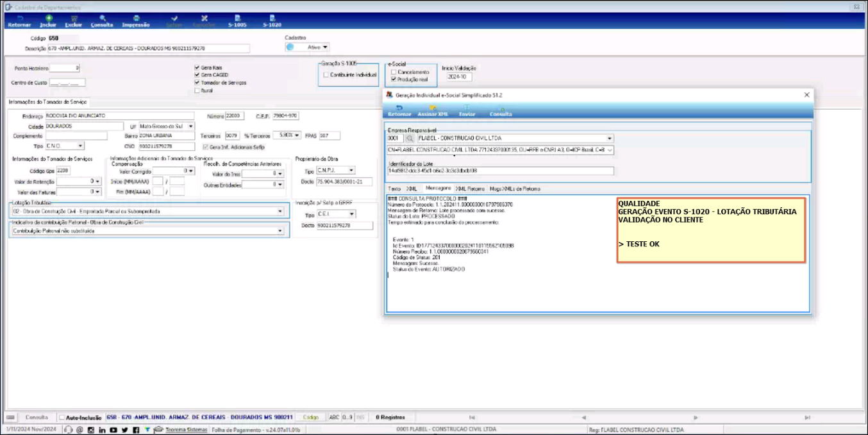The width and height of the screenshot is (868, 435).
Task: Click the Facebook icon in status bar
Action: click(135, 430)
